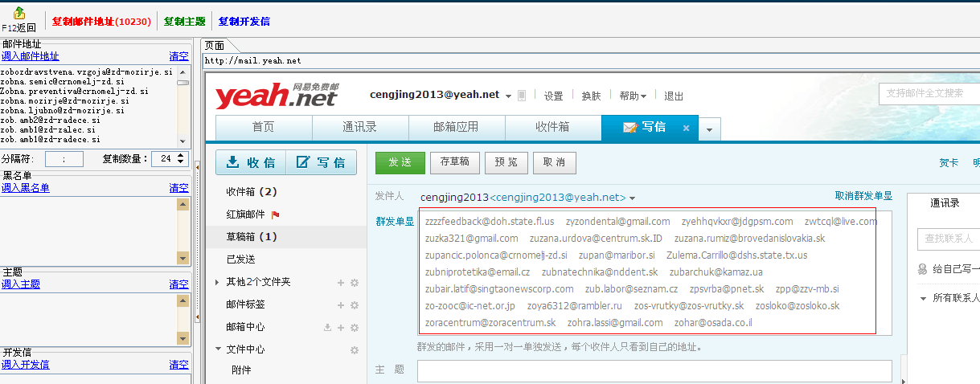The height and width of the screenshot is (384, 980).
Task: Click the green 发送 button
Action: point(400,162)
